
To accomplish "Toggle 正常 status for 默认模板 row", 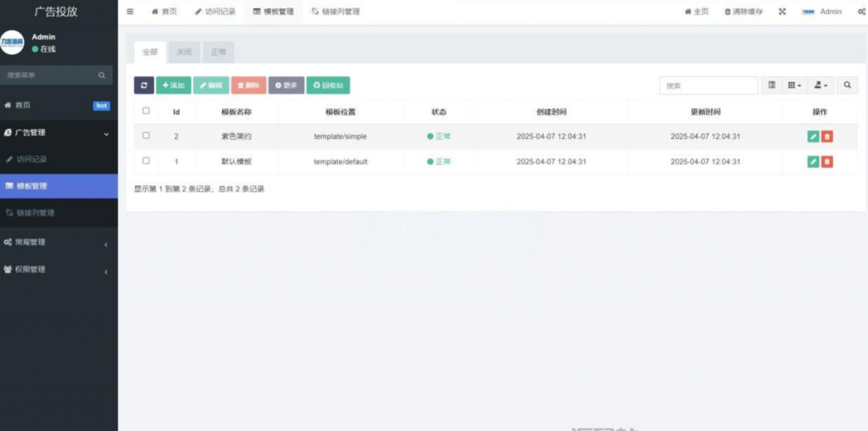I will (438, 162).
